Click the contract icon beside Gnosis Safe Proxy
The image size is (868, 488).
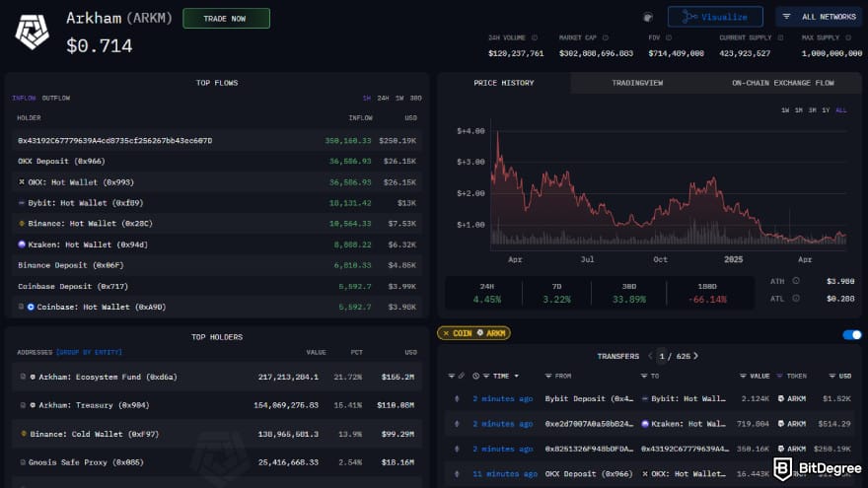coord(23,462)
